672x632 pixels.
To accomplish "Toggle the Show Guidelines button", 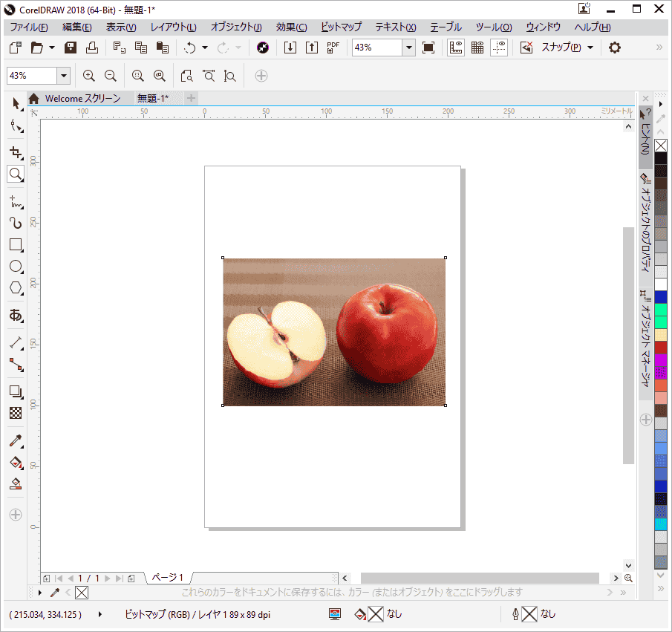I will tap(499, 48).
